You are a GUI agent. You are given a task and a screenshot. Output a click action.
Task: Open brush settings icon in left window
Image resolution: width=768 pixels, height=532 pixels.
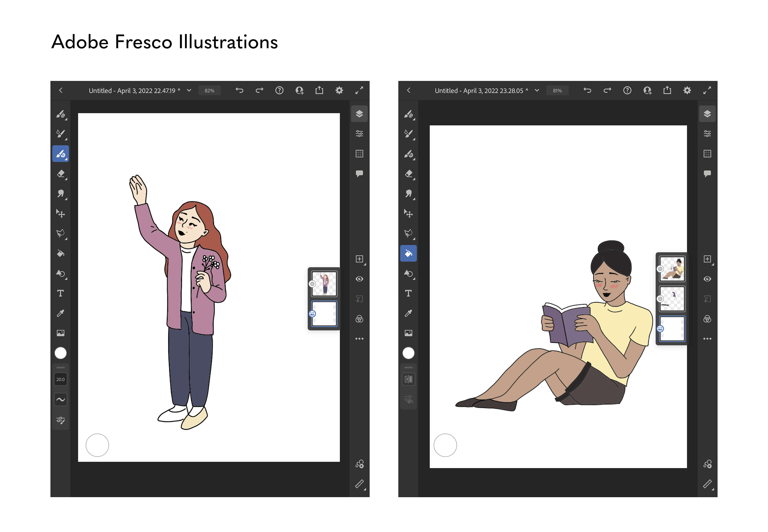(x=60, y=420)
